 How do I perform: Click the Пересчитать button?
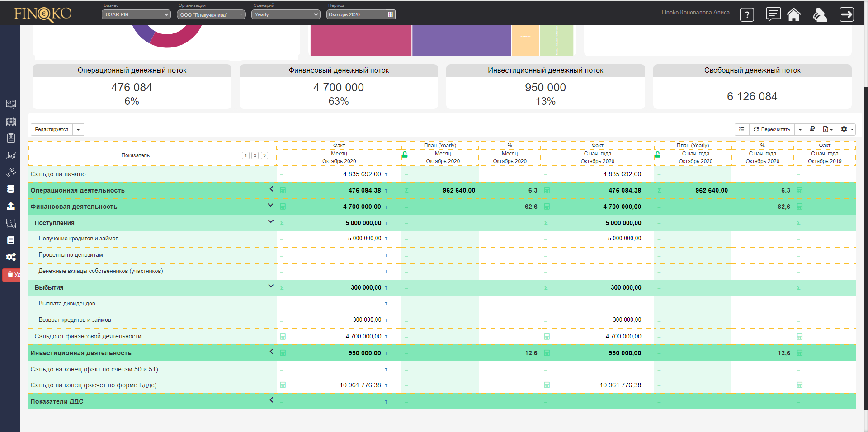771,129
